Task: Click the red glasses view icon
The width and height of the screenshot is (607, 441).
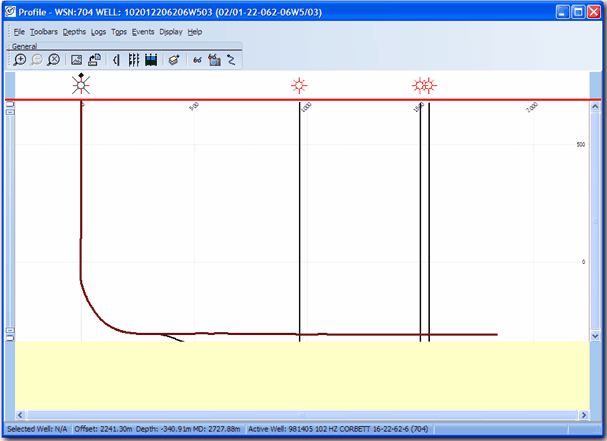Action: 197,60
